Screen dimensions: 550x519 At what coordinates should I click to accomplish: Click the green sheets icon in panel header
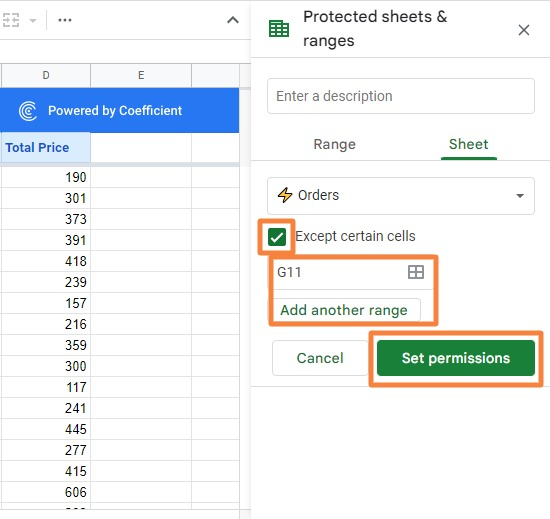tap(279, 29)
